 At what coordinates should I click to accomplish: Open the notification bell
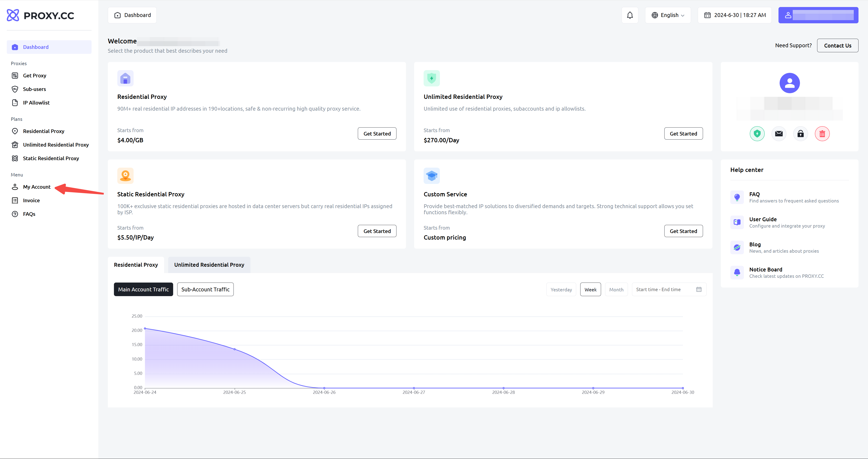pos(630,15)
